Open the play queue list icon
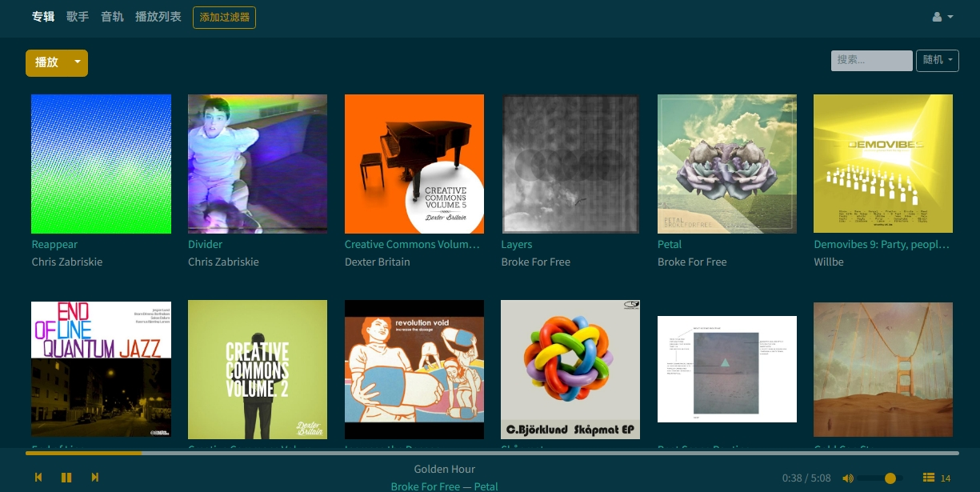 coord(929,478)
